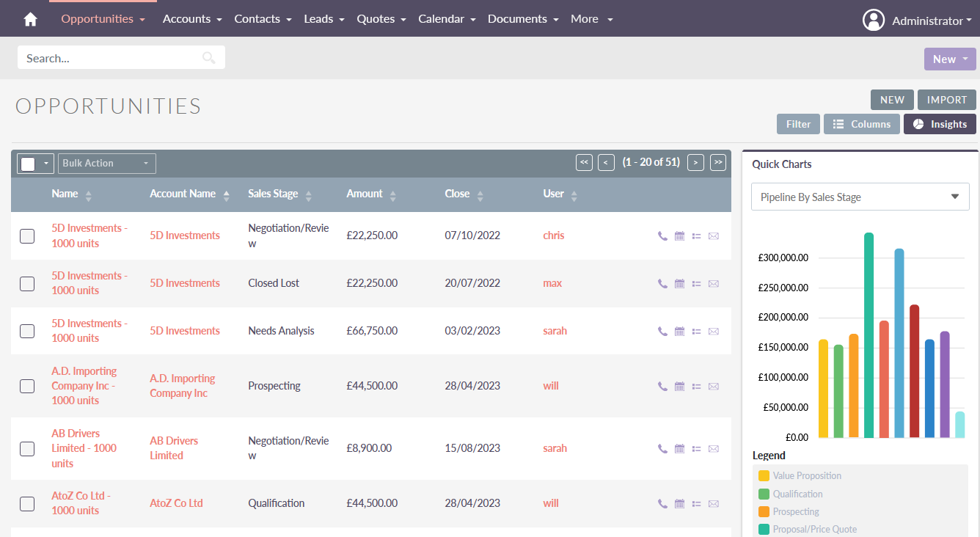The image size is (980, 537).
Task: Open the Opportunities module menu
Action: [x=103, y=19]
